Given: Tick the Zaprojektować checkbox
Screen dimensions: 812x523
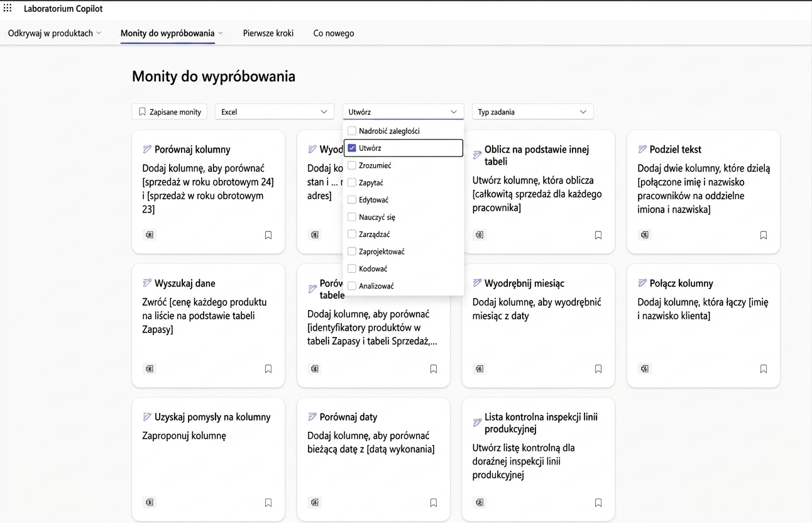Looking at the screenshot, I should coord(352,251).
